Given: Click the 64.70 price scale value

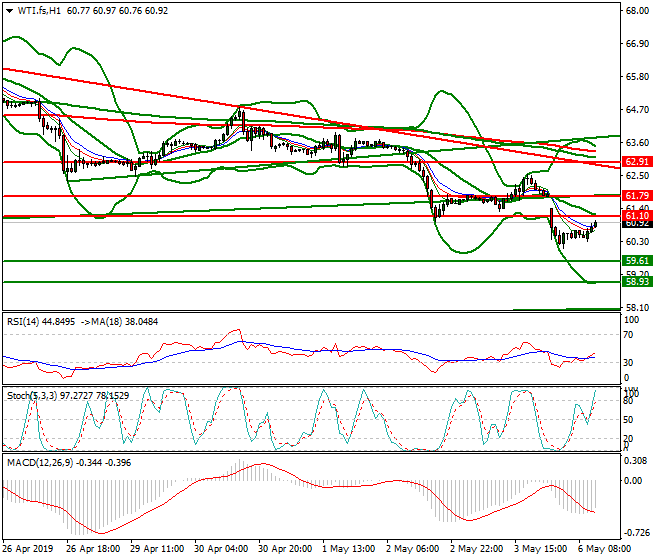Looking at the screenshot, I should point(637,110).
